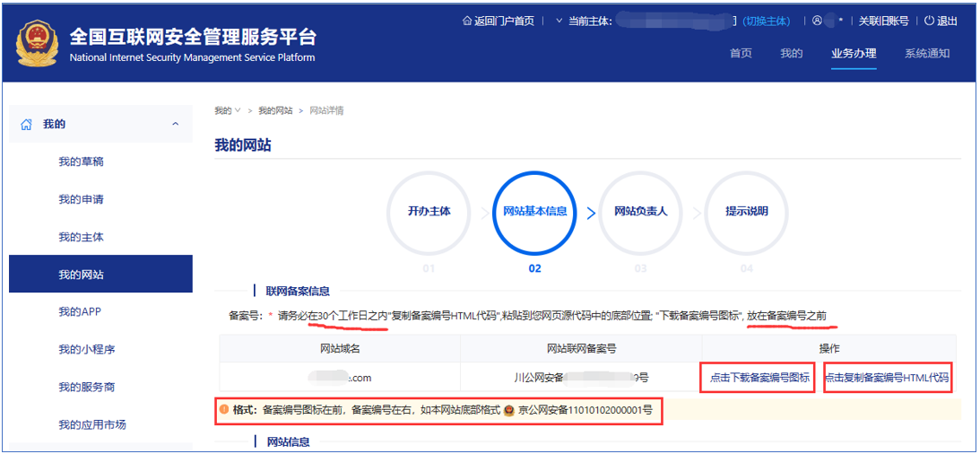The width and height of the screenshot is (980, 454).
Task: Expand the 当前主体 dropdown arrow
Action: point(559,21)
